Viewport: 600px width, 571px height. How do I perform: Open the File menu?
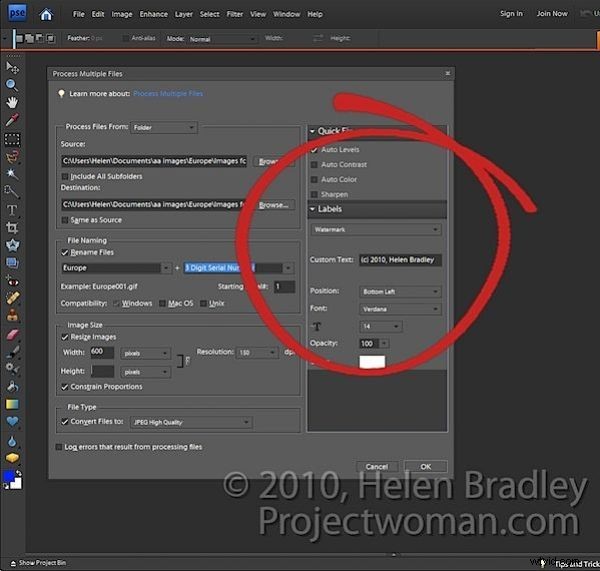point(78,14)
